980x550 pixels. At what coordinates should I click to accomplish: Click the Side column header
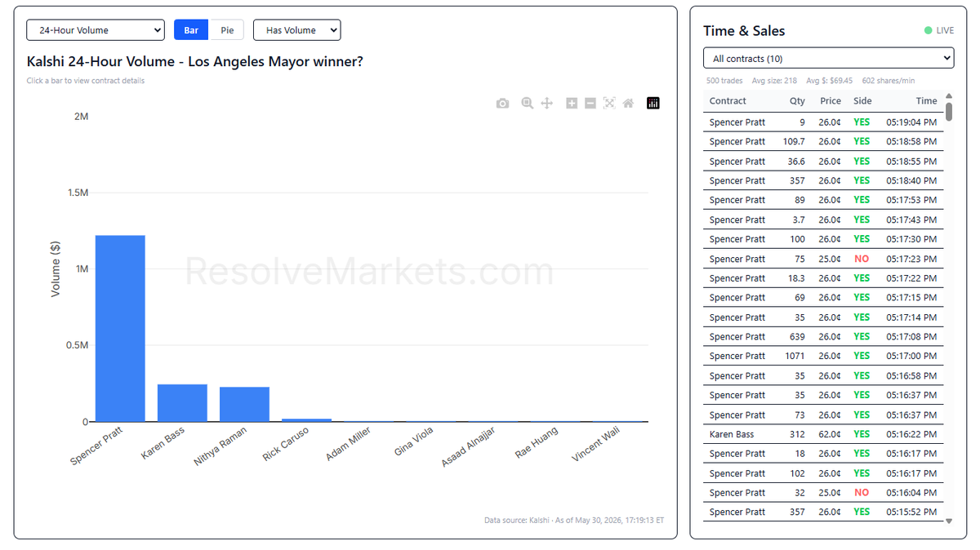pos(862,101)
